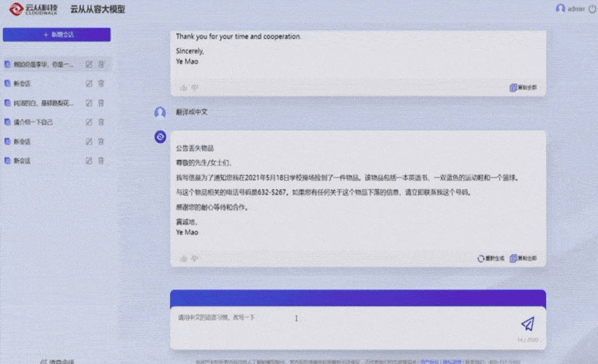Click the assistant avatar icon beside the Chinese reply
598x364 pixels.
160,136
